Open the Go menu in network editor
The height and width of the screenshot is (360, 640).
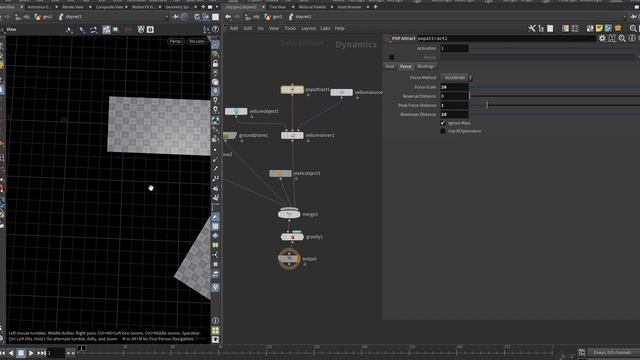point(260,28)
